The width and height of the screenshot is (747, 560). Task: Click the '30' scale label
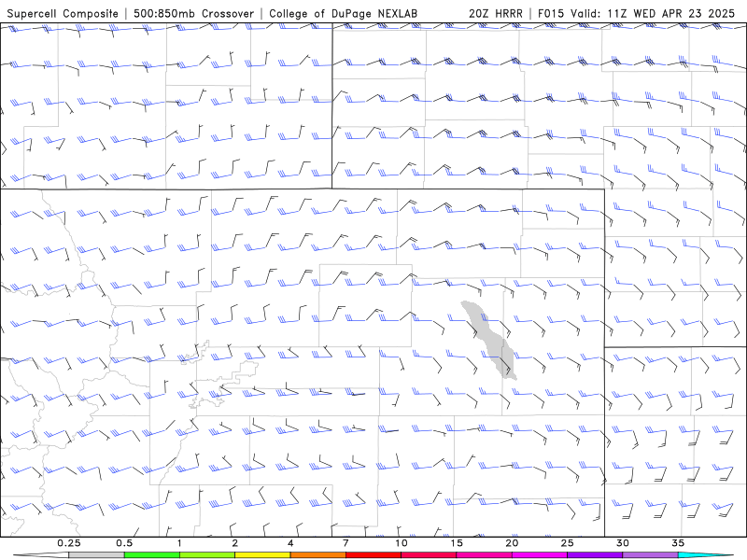(623, 543)
